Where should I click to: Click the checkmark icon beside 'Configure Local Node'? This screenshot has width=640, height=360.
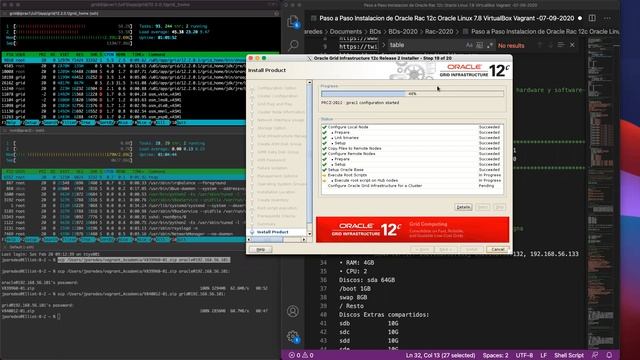324,127
